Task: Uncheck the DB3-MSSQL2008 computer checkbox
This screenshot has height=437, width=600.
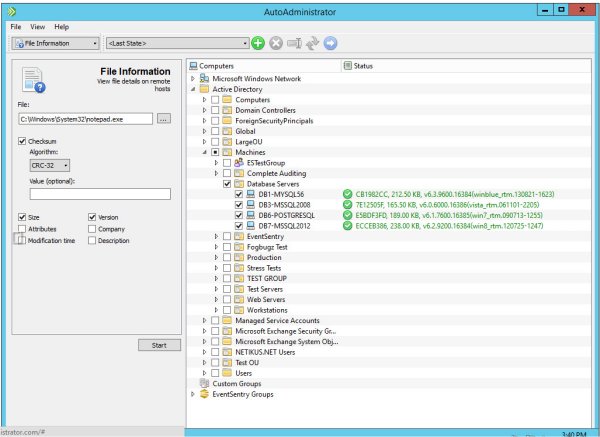Action: point(238,204)
